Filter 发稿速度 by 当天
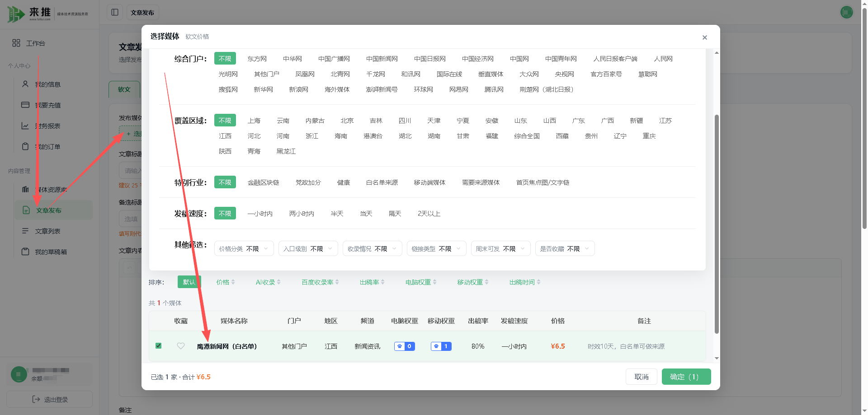Image resolution: width=868 pixels, height=415 pixels. (366, 214)
